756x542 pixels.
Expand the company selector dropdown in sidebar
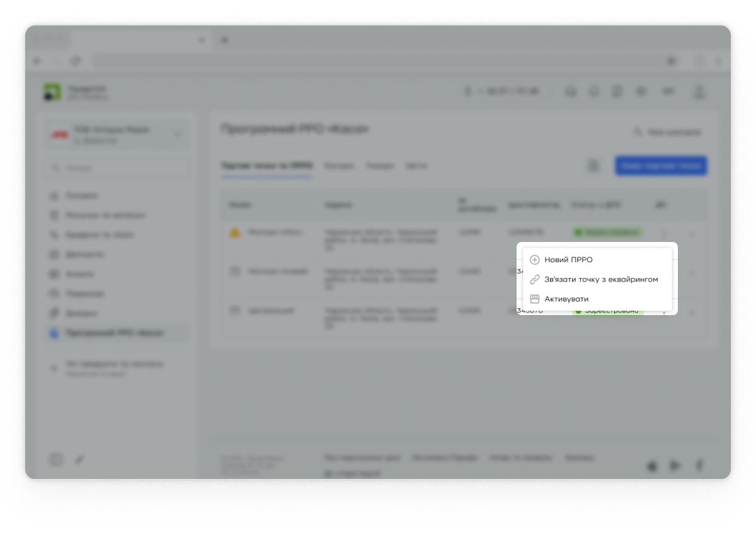[177, 134]
